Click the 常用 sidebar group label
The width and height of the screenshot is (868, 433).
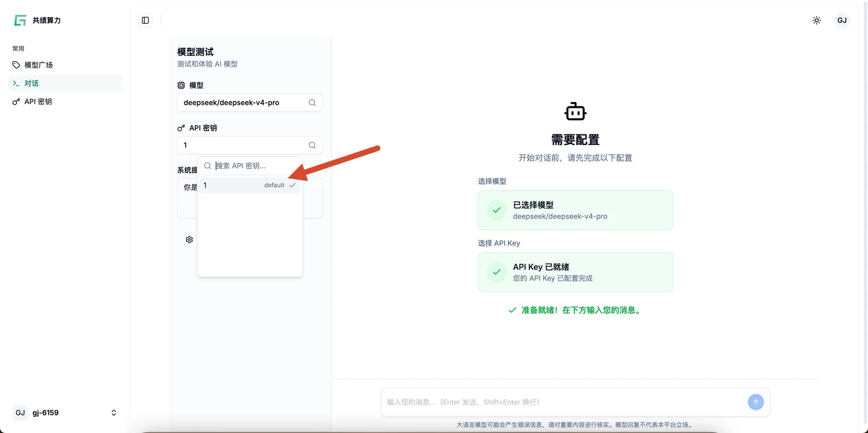(x=19, y=48)
